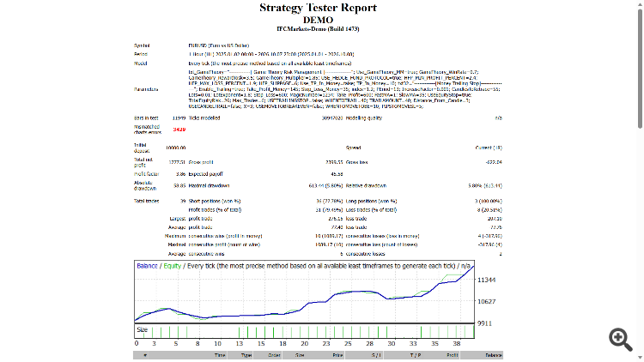Click the 'Parameters' row label

pos(146,89)
